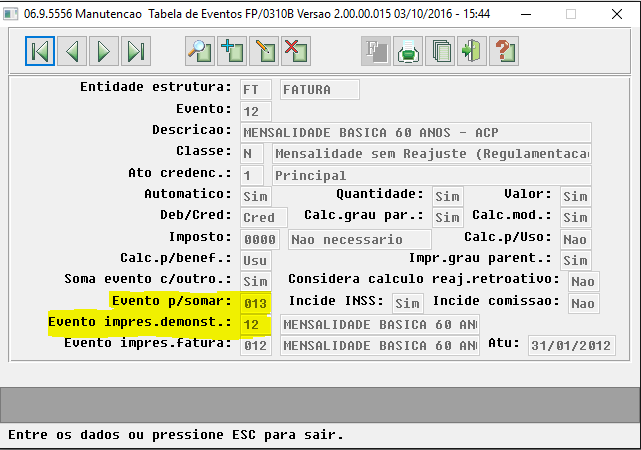Click the Nao necessario tax description

(360, 240)
